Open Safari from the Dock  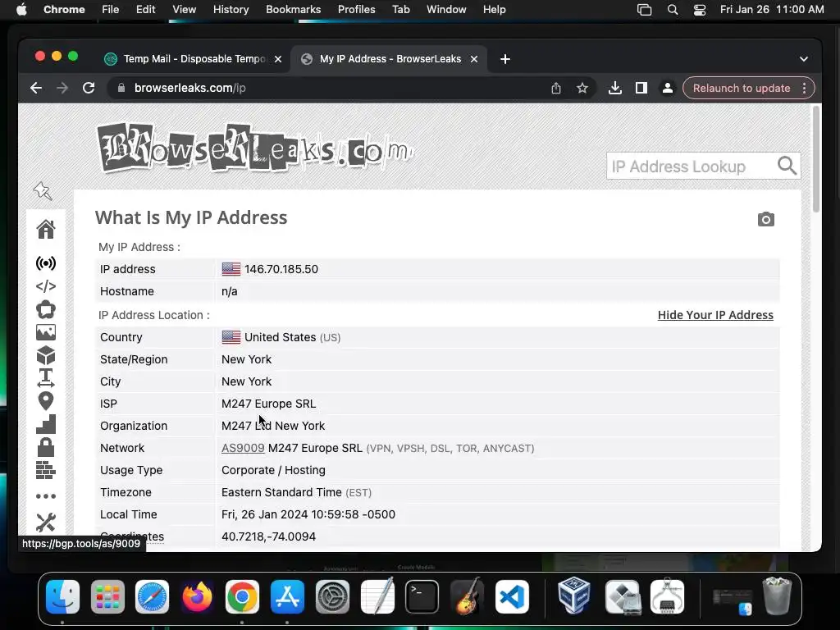(152, 596)
